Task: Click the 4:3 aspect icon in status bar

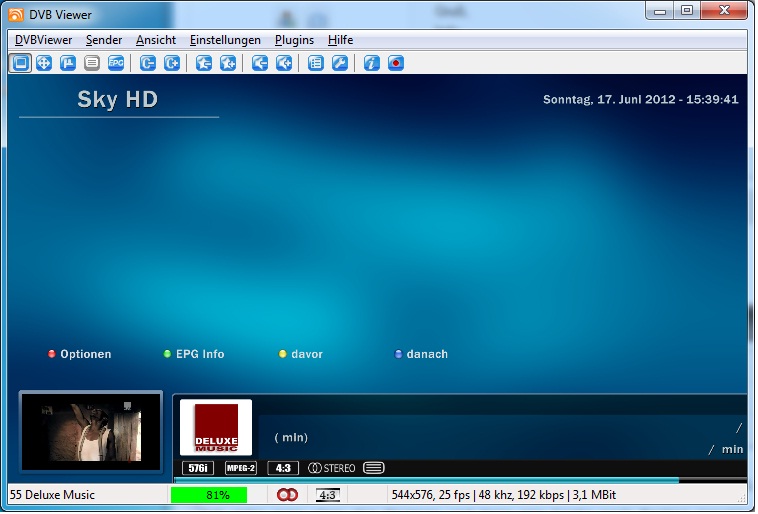Action: click(x=328, y=495)
